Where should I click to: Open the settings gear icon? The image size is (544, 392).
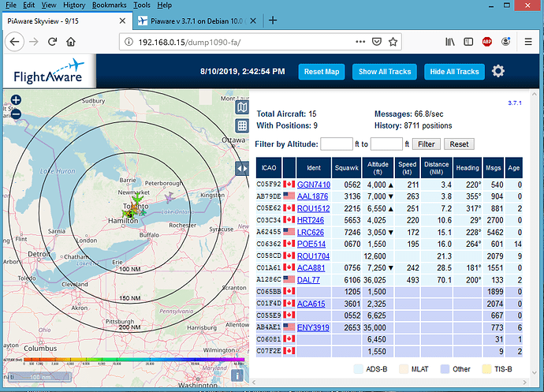497,71
